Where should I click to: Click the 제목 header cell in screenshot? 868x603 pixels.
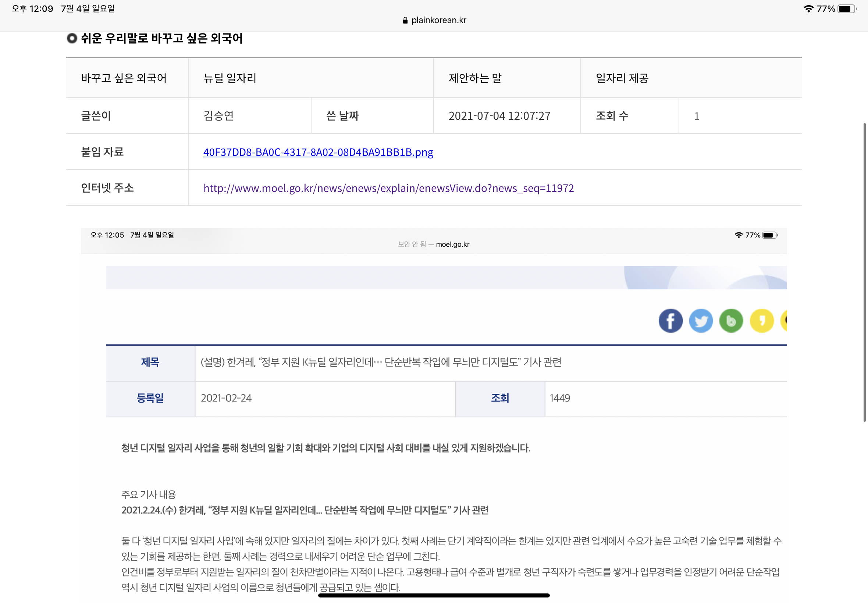tap(150, 362)
